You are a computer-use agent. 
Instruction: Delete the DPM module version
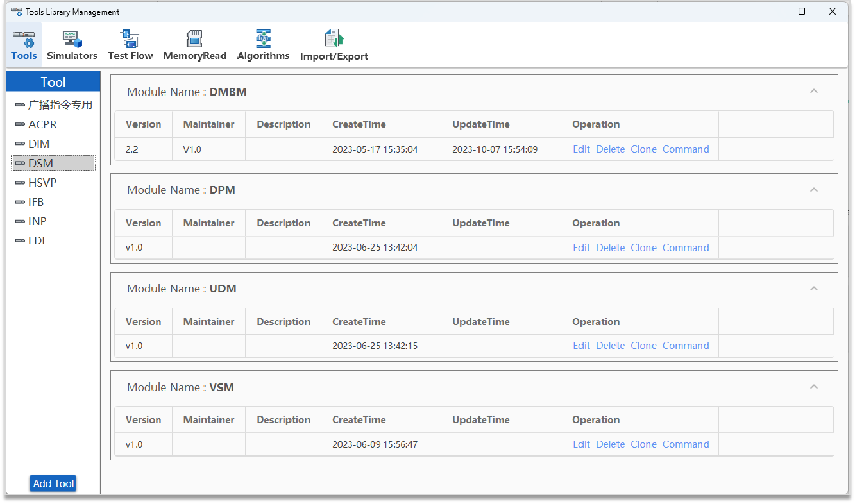610,248
